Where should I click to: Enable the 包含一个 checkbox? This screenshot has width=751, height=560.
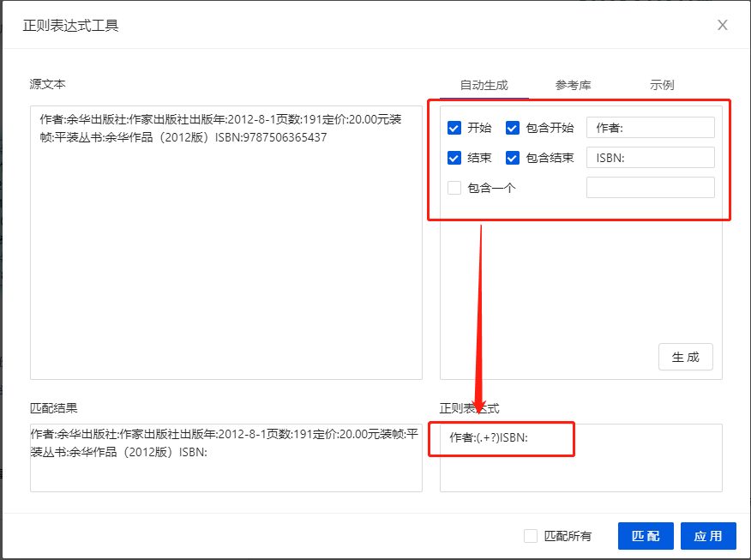tap(454, 187)
